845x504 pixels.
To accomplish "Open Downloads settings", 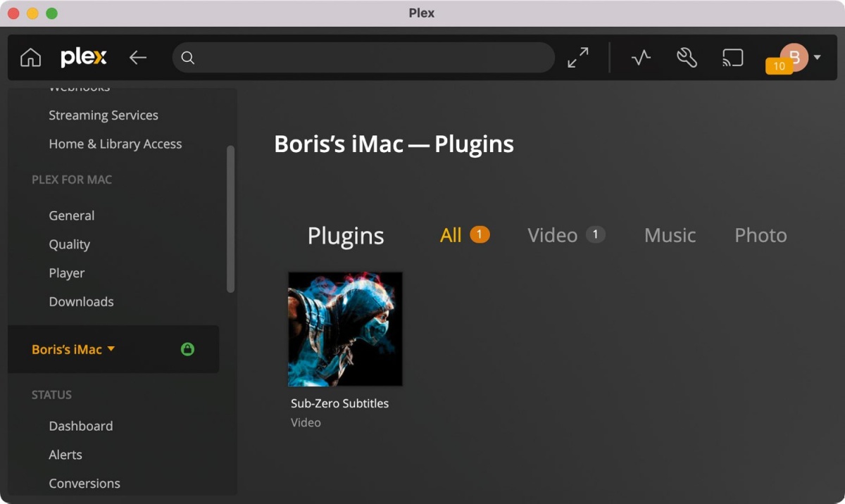I will tap(81, 301).
